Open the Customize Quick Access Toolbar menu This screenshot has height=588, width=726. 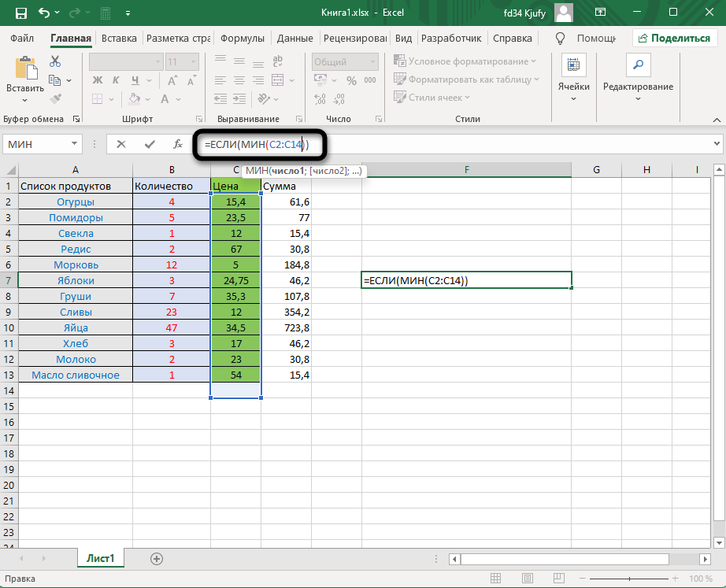tap(128, 13)
